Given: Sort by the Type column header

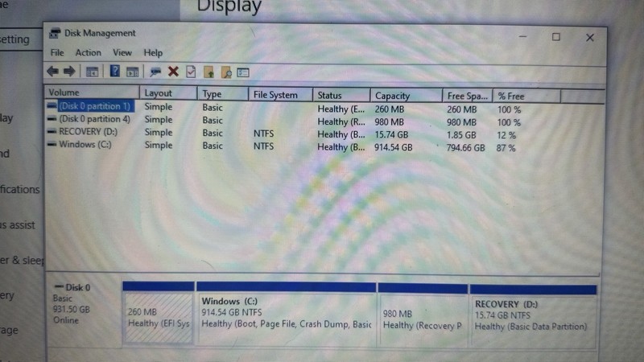Looking at the screenshot, I should (x=223, y=94).
